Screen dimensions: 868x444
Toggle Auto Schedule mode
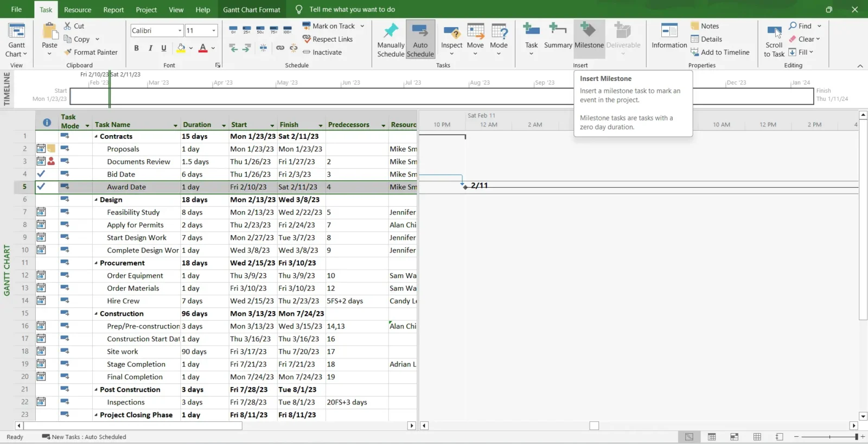coord(420,33)
